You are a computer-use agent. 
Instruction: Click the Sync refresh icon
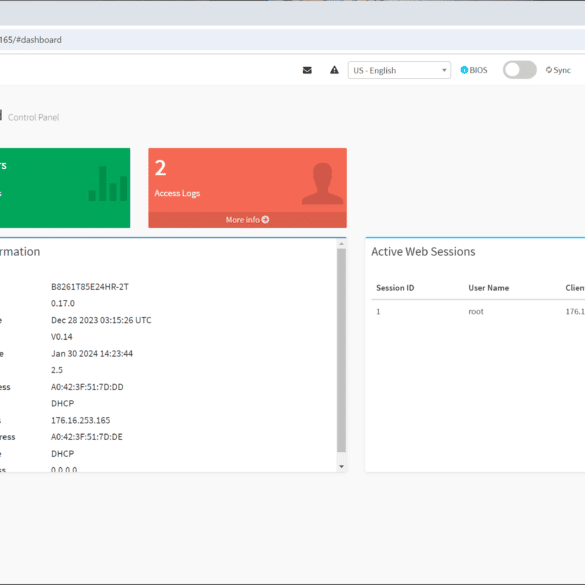[x=548, y=70]
